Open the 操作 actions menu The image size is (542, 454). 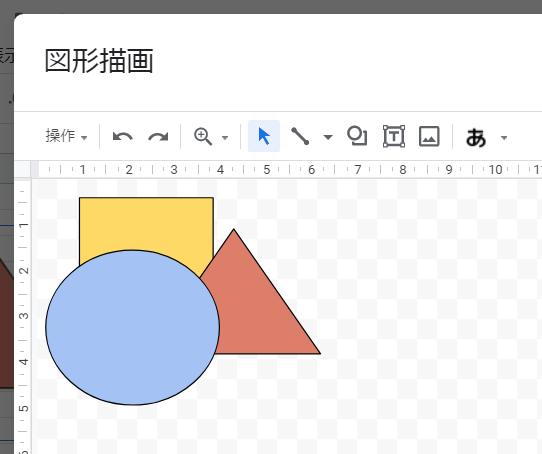pos(66,136)
